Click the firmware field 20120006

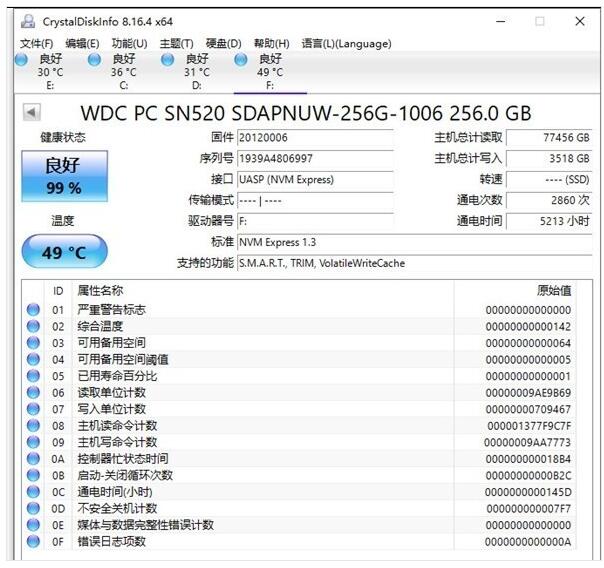(x=315, y=137)
